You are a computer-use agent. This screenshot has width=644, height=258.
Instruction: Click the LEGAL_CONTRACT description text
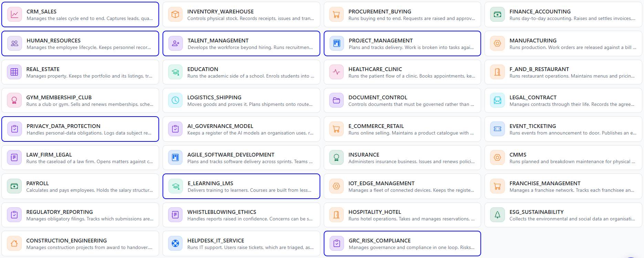coord(572,104)
